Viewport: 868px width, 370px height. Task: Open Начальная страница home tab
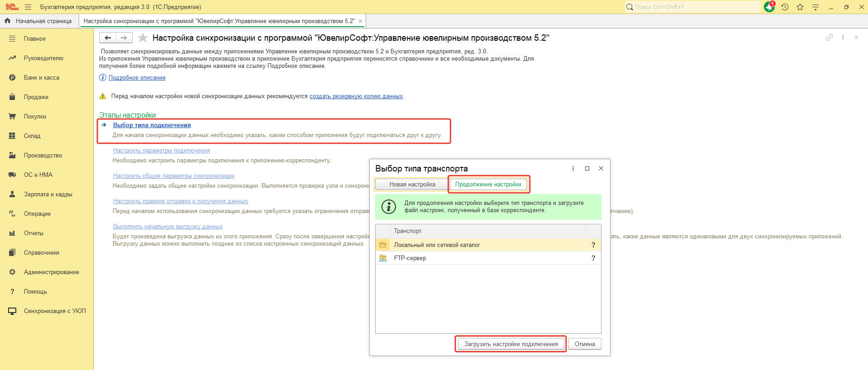tap(38, 21)
